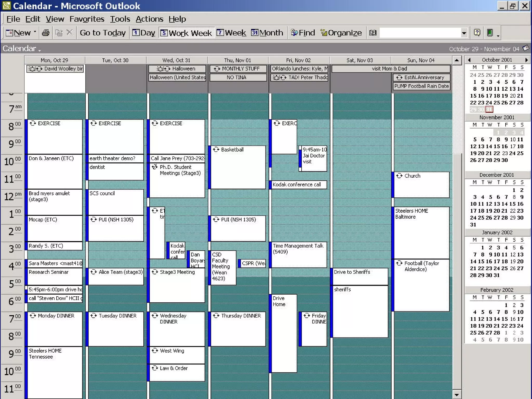Open the Calendar folder banner dropdown
This screenshot has height=399, width=532.
pyautogui.click(x=22, y=49)
